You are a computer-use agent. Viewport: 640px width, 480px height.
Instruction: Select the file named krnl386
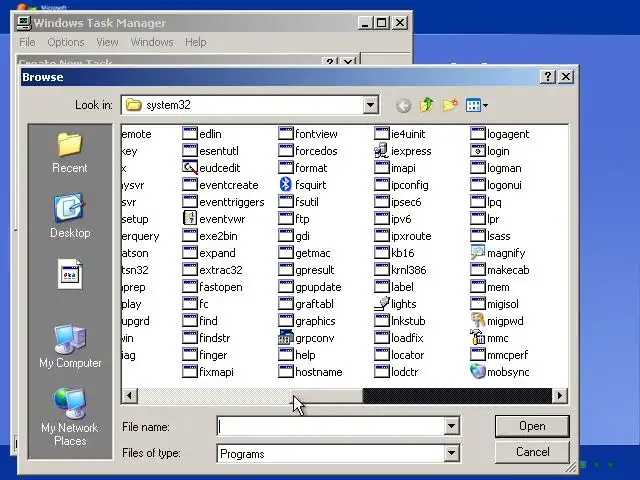tap(409, 270)
